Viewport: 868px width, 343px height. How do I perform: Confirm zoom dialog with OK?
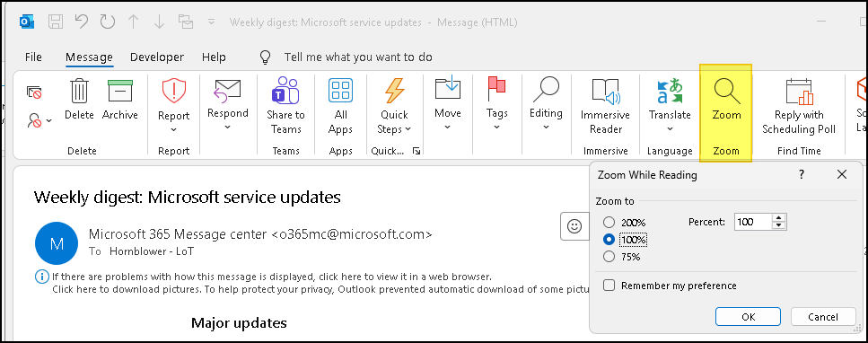click(x=748, y=317)
